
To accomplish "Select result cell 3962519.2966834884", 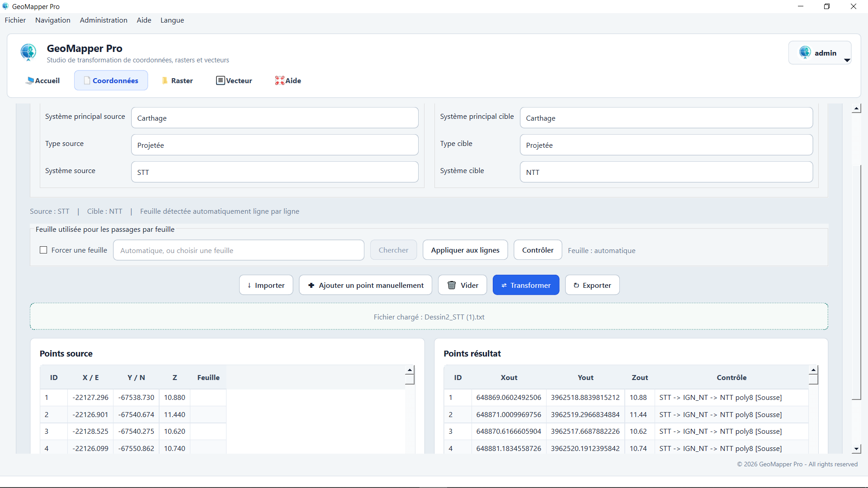I will pyautogui.click(x=585, y=414).
